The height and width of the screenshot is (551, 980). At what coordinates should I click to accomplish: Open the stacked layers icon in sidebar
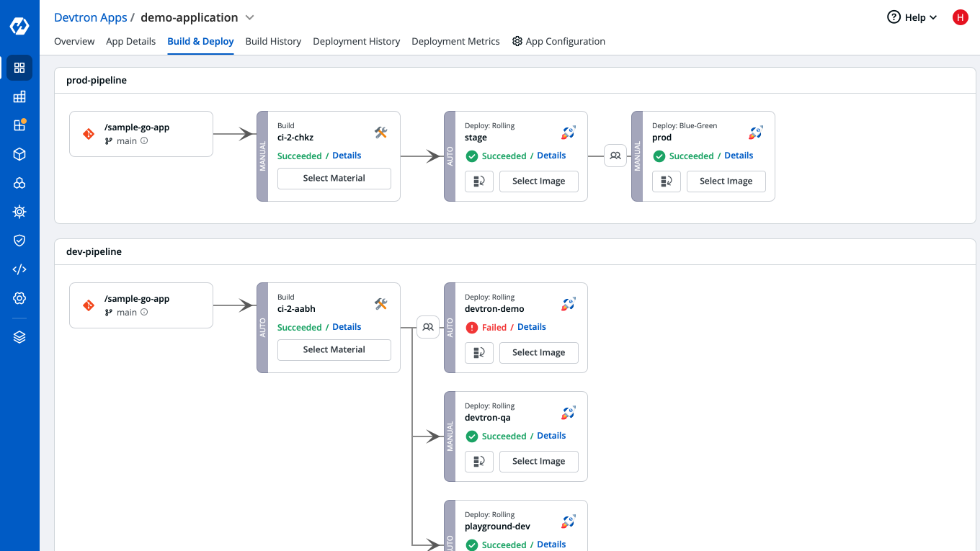19,337
